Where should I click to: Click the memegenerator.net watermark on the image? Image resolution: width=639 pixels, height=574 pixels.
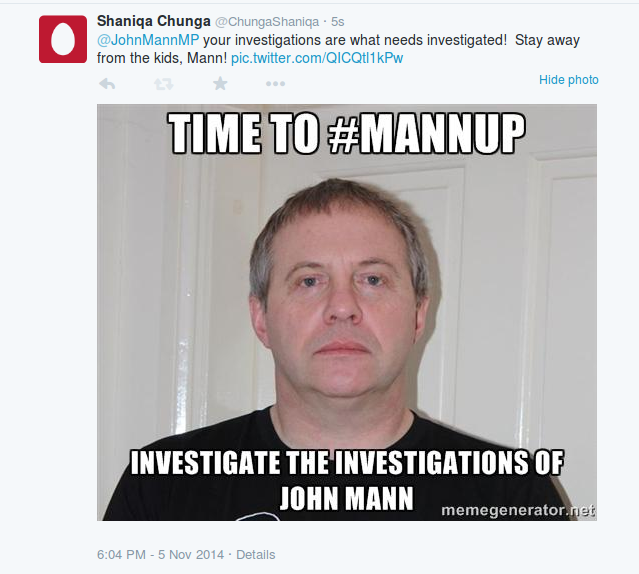coord(518,510)
